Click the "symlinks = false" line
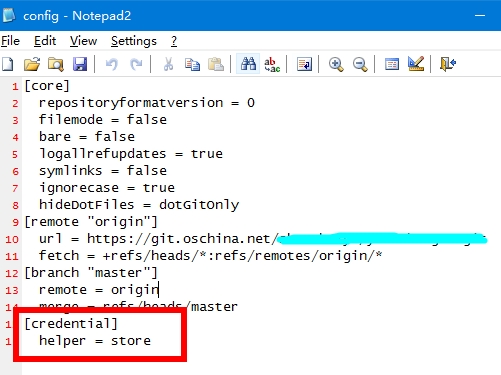 [x=103, y=171]
